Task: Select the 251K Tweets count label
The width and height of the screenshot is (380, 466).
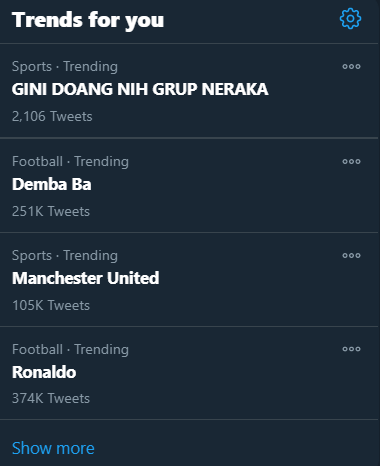Action: [51, 211]
